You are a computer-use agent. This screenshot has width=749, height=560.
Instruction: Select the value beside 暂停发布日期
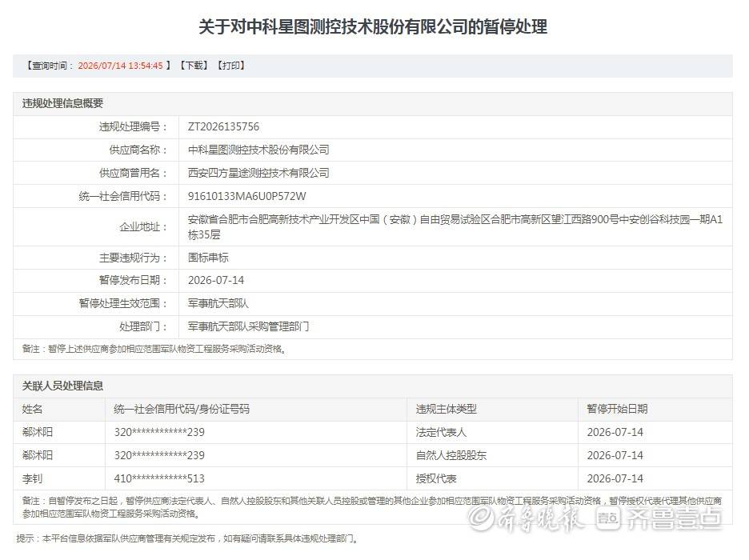pos(216,280)
